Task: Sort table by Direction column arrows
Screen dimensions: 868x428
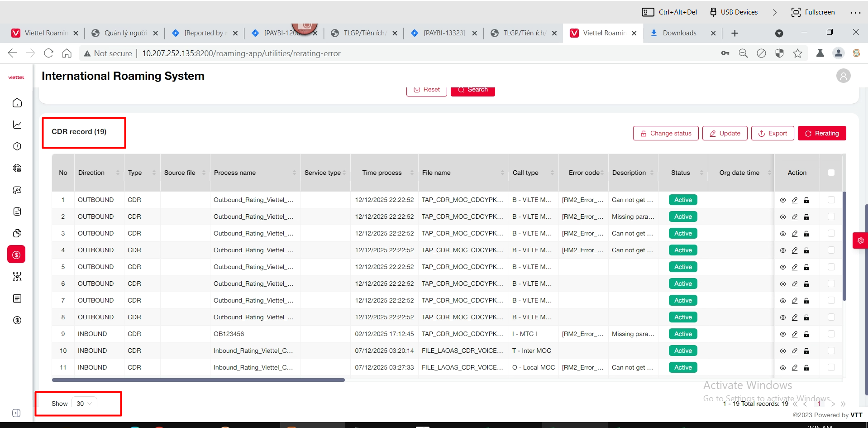Action: (118, 173)
